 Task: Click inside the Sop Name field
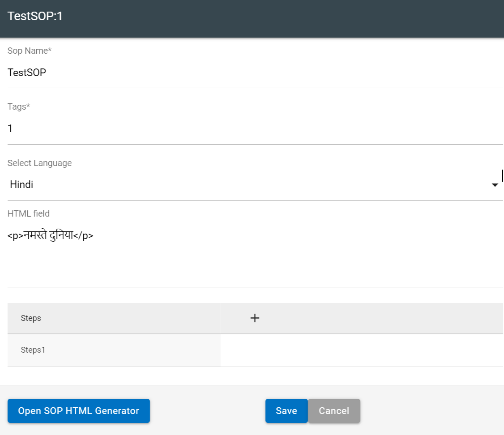[179, 72]
